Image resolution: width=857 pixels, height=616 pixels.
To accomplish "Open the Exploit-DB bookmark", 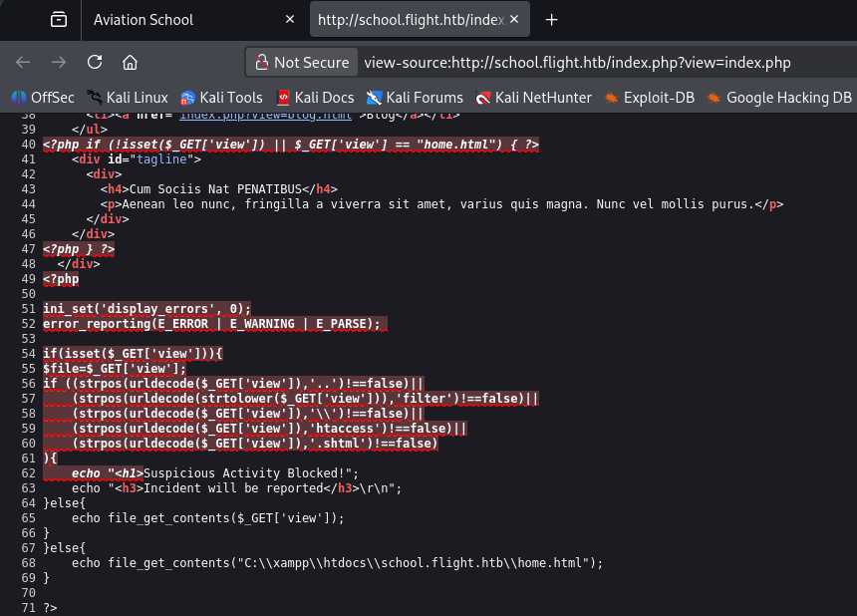I will coord(648,97).
